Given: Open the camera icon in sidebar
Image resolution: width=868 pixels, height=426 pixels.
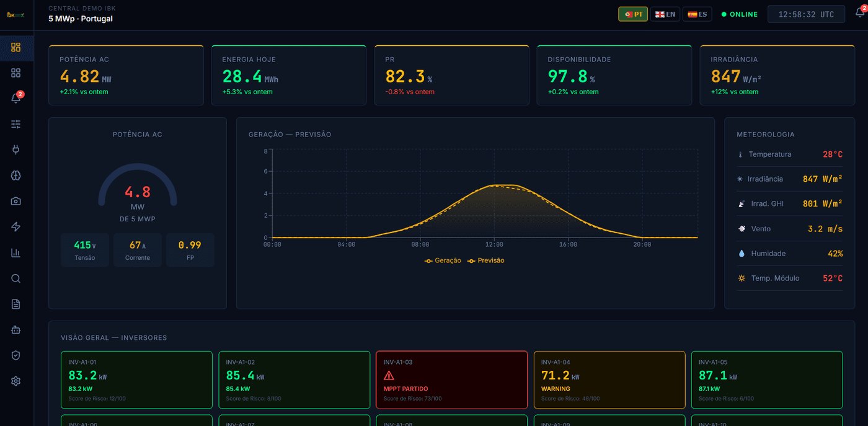Looking at the screenshot, I should (x=16, y=201).
